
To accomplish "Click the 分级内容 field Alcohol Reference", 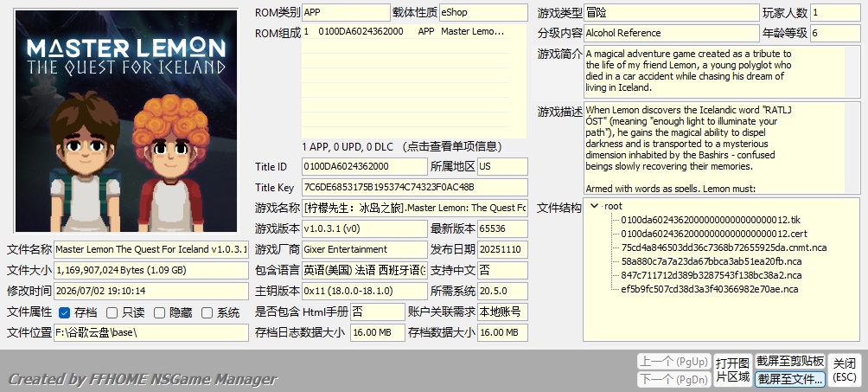I will [671, 33].
